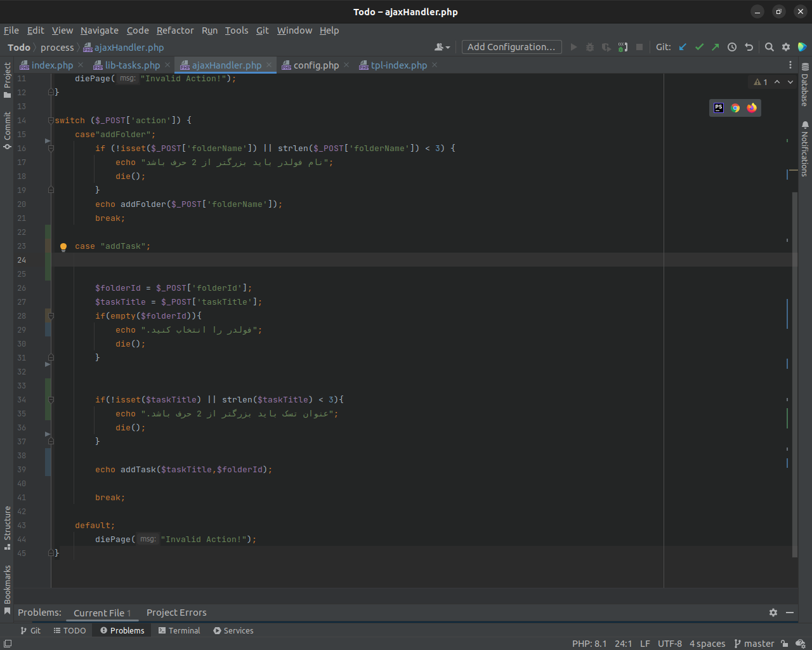Open Search Everywhere magnifier icon
Screen dimensions: 812x650
click(x=769, y=47)
